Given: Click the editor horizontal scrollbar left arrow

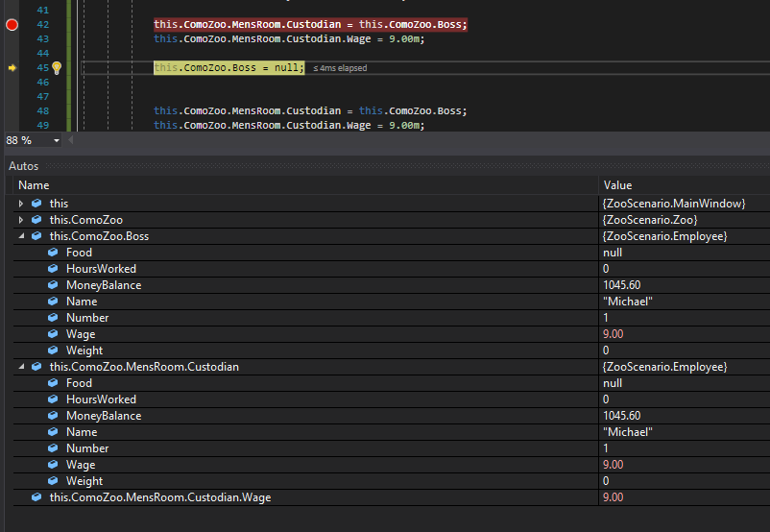Looking at the screenshot, I should click(x=72, y=141).
